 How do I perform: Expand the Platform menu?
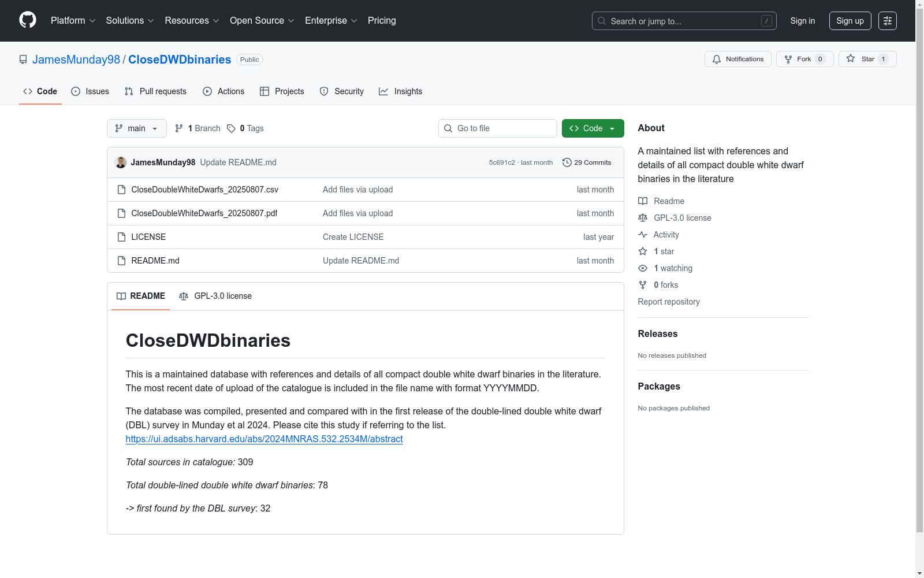click(73, 21)
